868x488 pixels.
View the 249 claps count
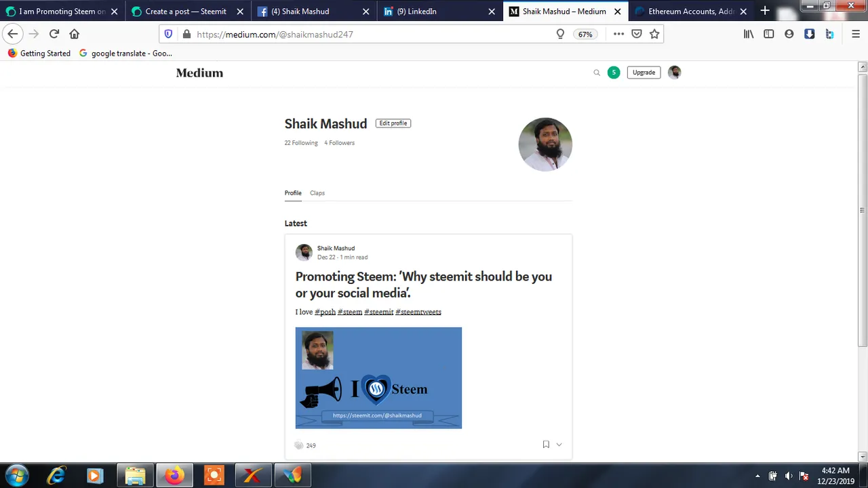pos(311,445)
